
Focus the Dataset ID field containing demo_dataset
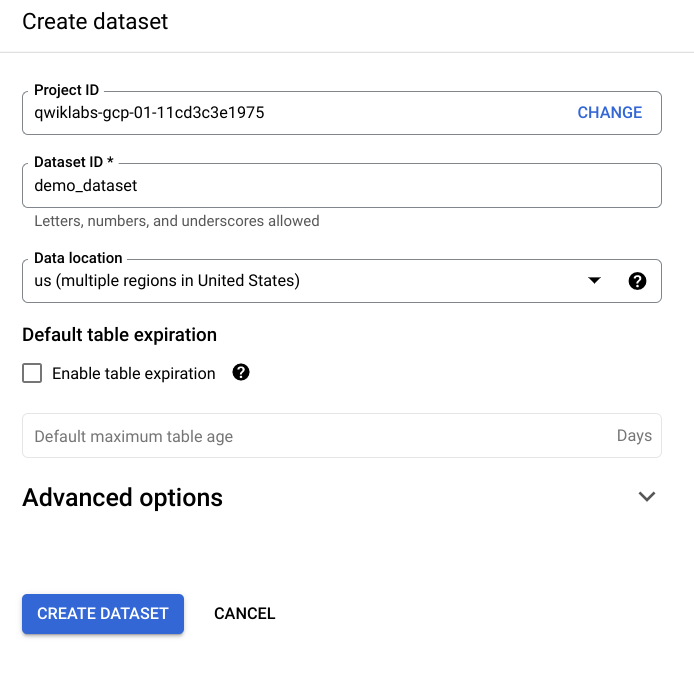click(342, 185)
